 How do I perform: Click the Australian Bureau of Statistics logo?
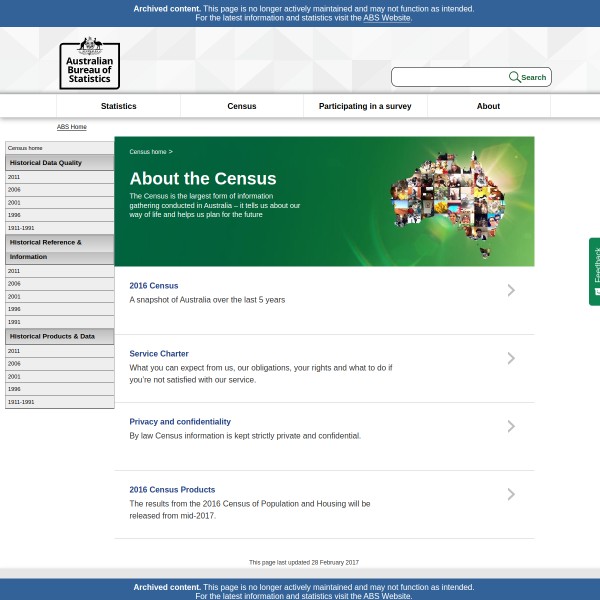coord(89,63)
